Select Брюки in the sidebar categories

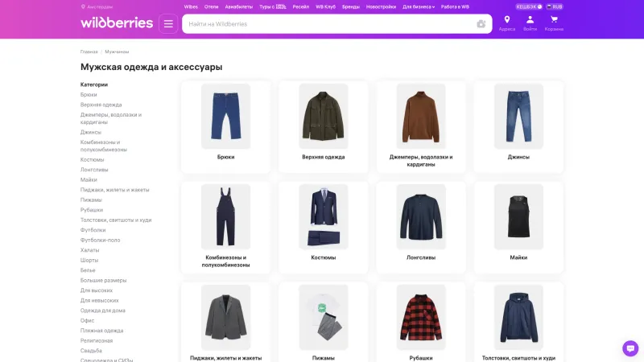click(89, 94)
